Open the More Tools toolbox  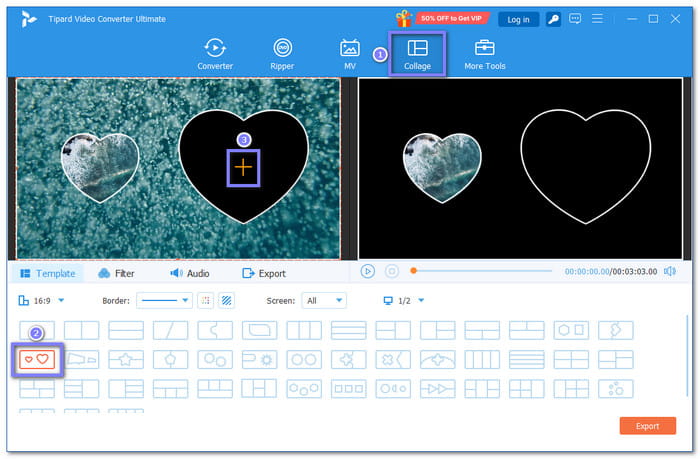pyautogui.click(x=485, y=54)
